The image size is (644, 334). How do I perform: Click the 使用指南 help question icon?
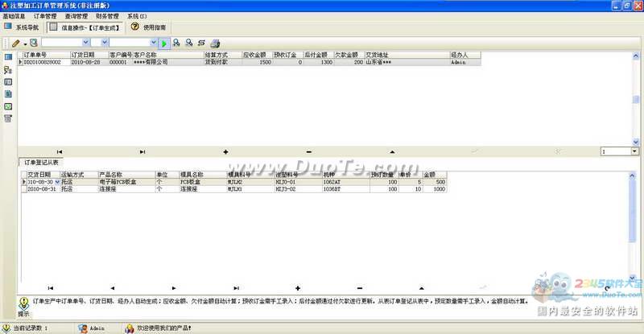(135, 27)
